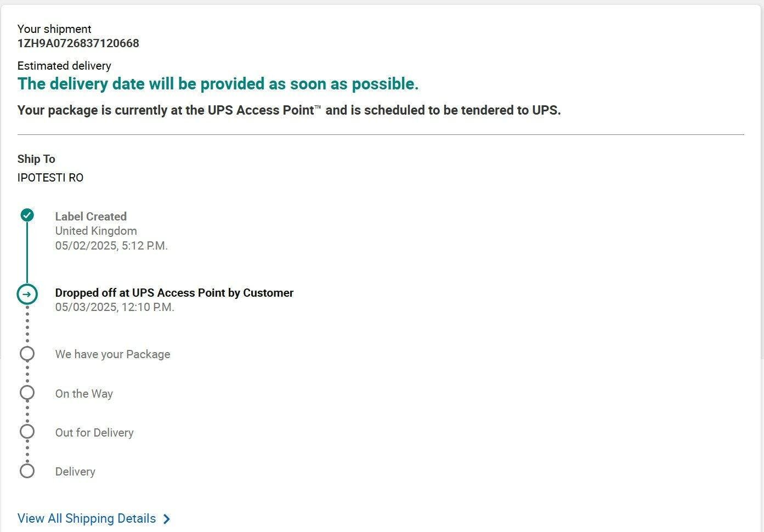Click the Out for Delivery label
The width and height of the screenshot is (764, 532).
point(94,433)
